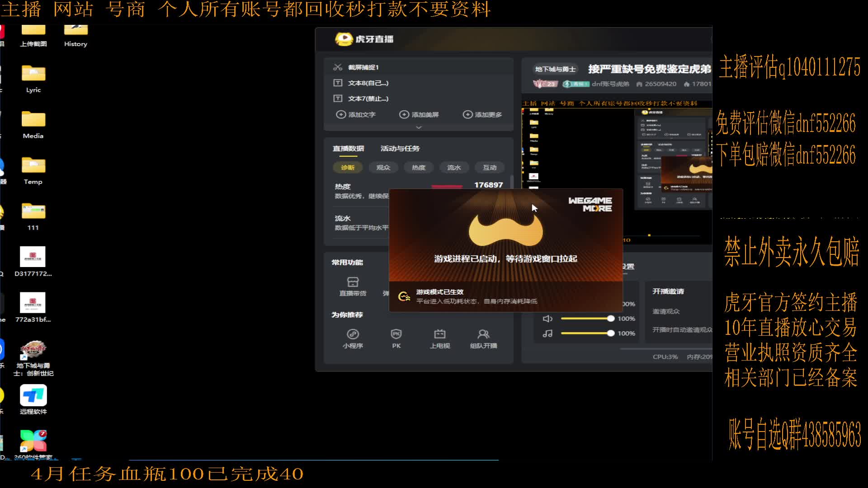Switch to the 活动与任务 tab
868x488 pixels.
pos(400,149)
